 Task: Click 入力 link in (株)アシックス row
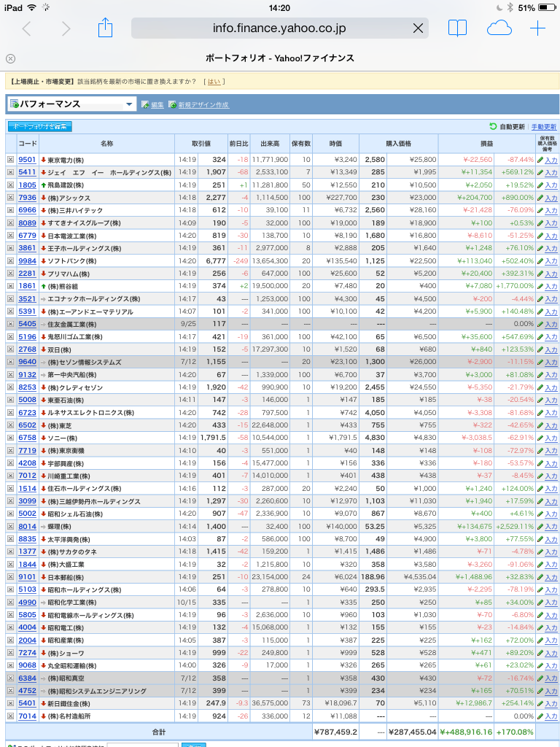[x=551, y=198]
